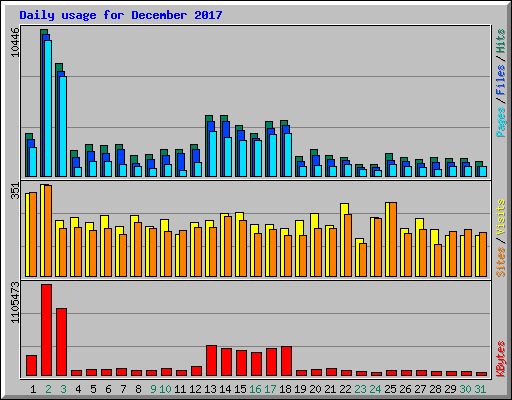Click the chart title 'Daily usage for December 2017'
The image size is (512, 400).
click(x=121, y=15)
